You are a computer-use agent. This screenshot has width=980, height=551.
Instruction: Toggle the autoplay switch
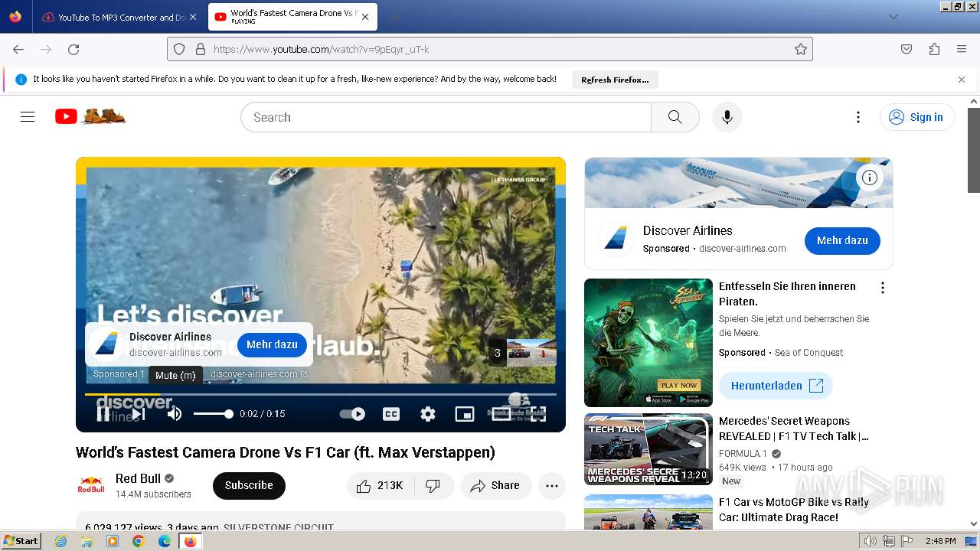[x=352, y=414]
